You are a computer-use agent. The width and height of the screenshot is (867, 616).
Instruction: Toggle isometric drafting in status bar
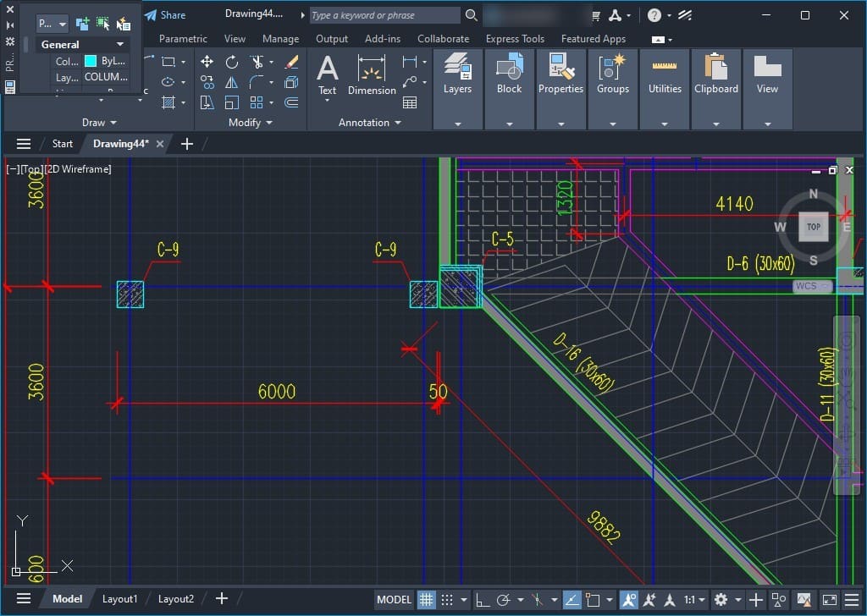click(x=537, y=599)
